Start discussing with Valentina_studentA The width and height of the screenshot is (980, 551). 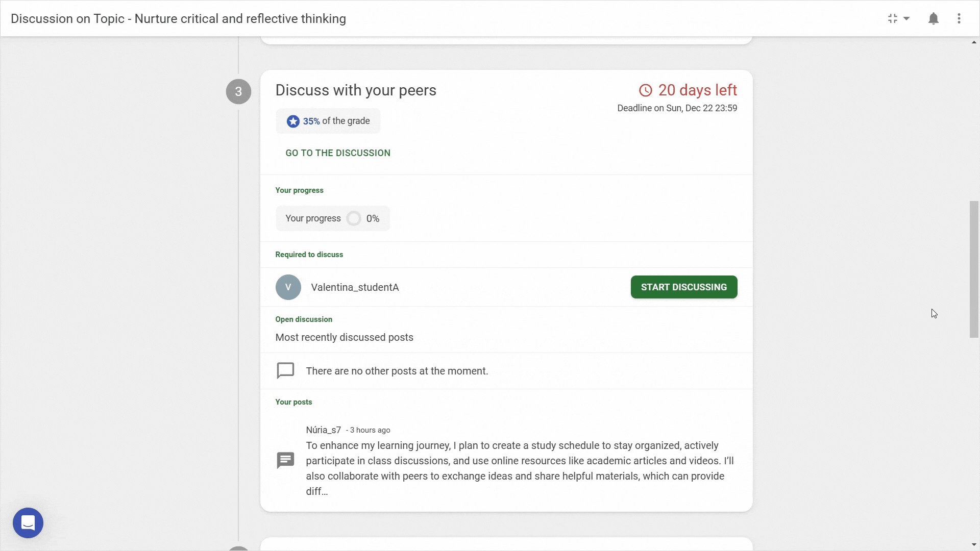tap(684, 287)
